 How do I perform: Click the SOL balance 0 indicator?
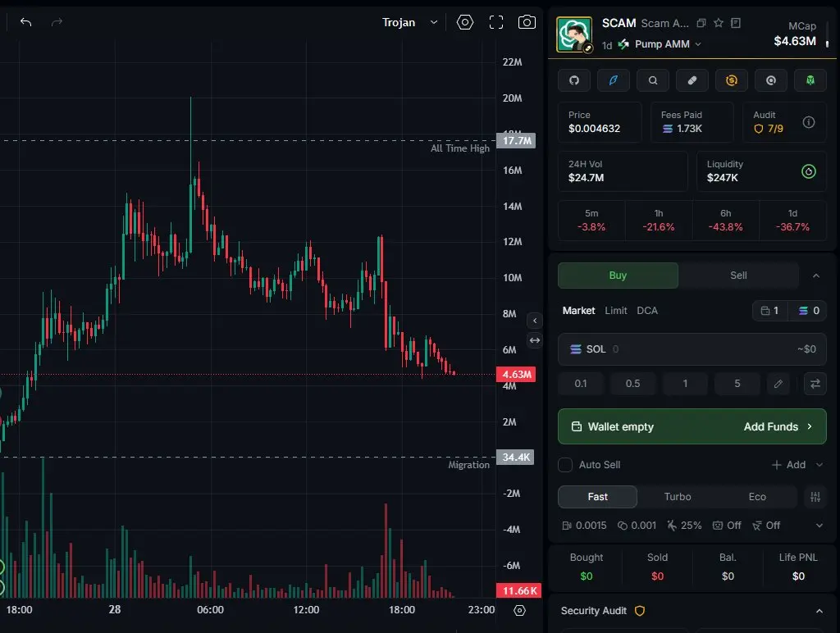coord(808,311)
